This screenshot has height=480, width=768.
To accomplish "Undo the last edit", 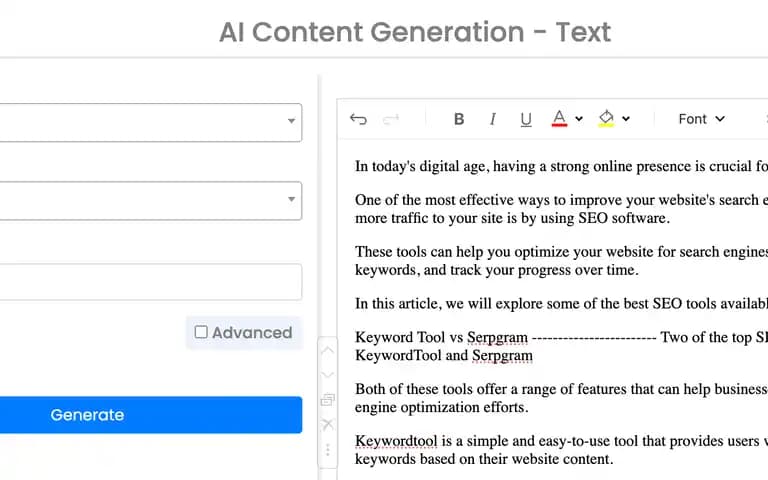I will click(x=358, y=119).
